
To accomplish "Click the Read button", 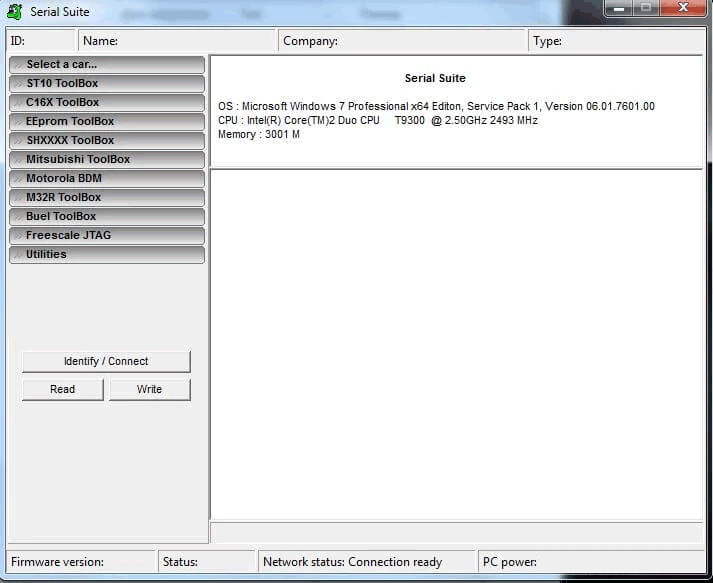I will 62,389.
